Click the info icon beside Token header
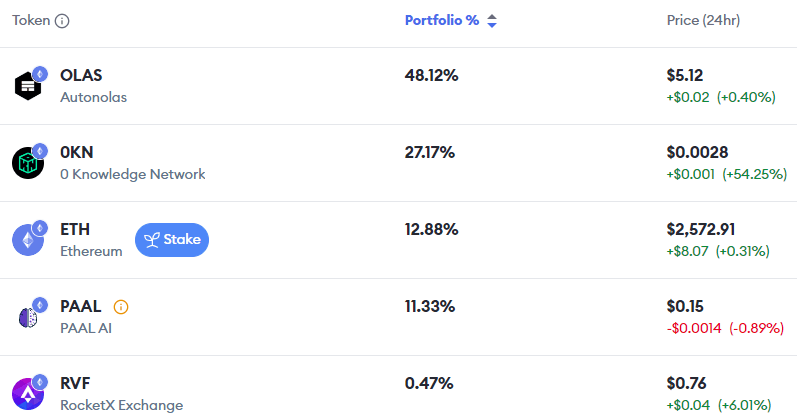The height and width of the screenshot is (420, 797). [62, 21]
